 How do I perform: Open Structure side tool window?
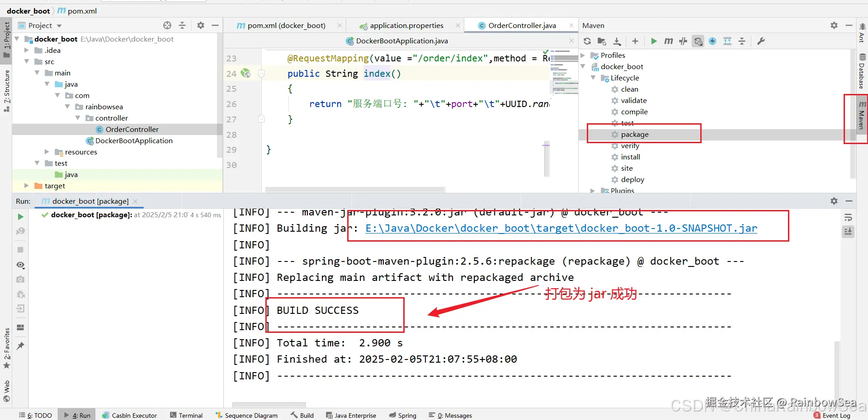(6, 90)
